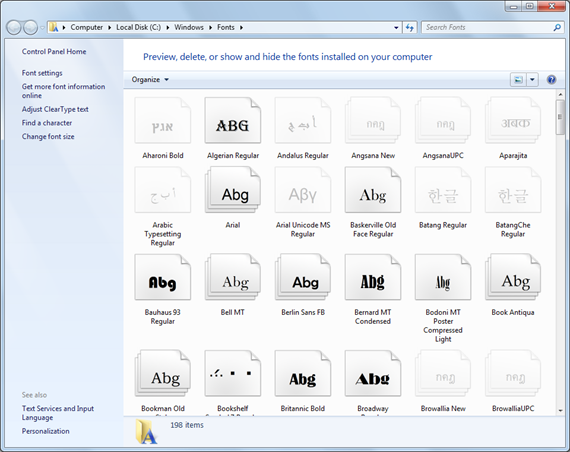570x452 pixels.
Task: Select the Bookshelf Symbol 7 font icon
Action: click(x=233, y=373)
